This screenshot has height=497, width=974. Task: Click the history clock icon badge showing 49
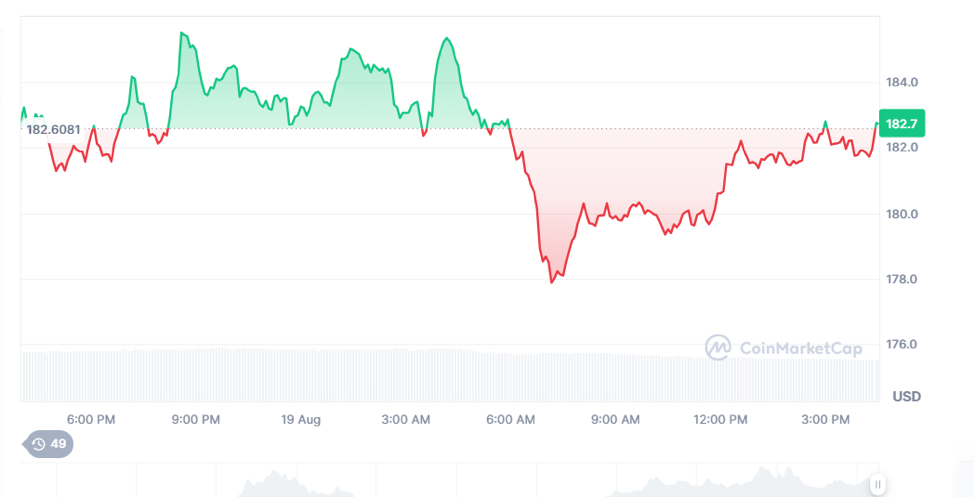49,445
